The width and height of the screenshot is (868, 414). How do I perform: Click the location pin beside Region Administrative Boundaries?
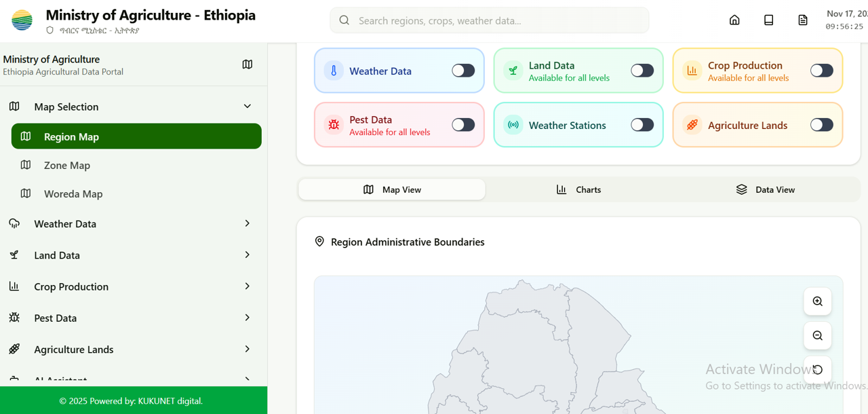coord(319,241)
